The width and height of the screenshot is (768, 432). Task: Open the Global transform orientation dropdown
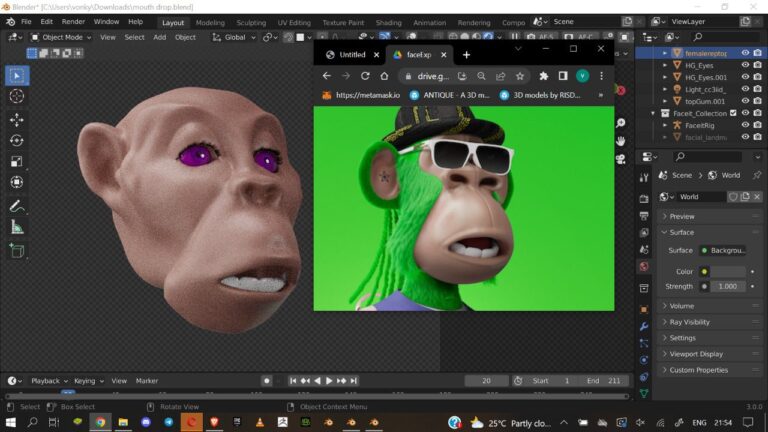click(234, 37)
